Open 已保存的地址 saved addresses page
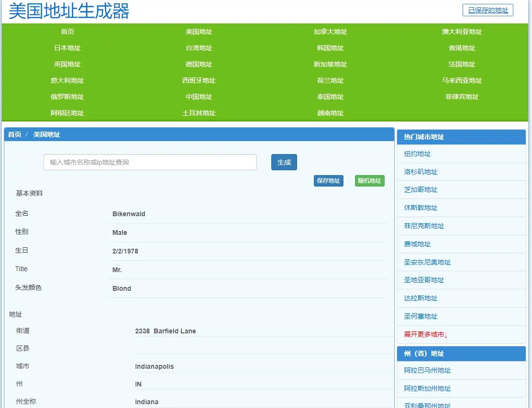This screenshot has width=532, height=408. click(488, 10)
